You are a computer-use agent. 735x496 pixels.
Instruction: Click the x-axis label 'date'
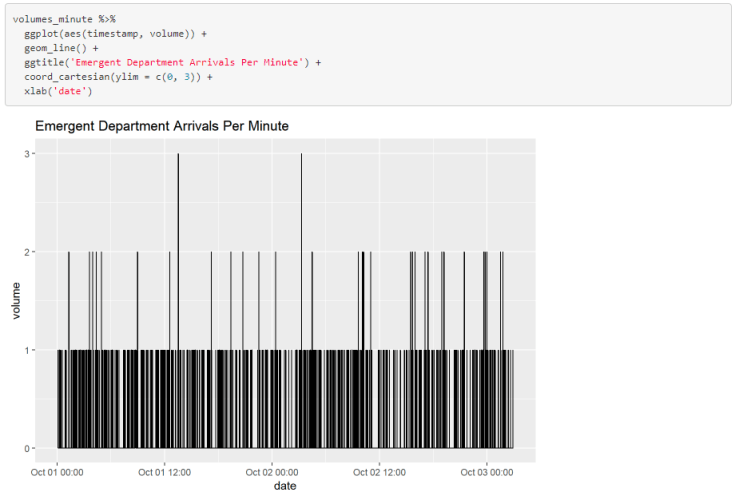285,486
